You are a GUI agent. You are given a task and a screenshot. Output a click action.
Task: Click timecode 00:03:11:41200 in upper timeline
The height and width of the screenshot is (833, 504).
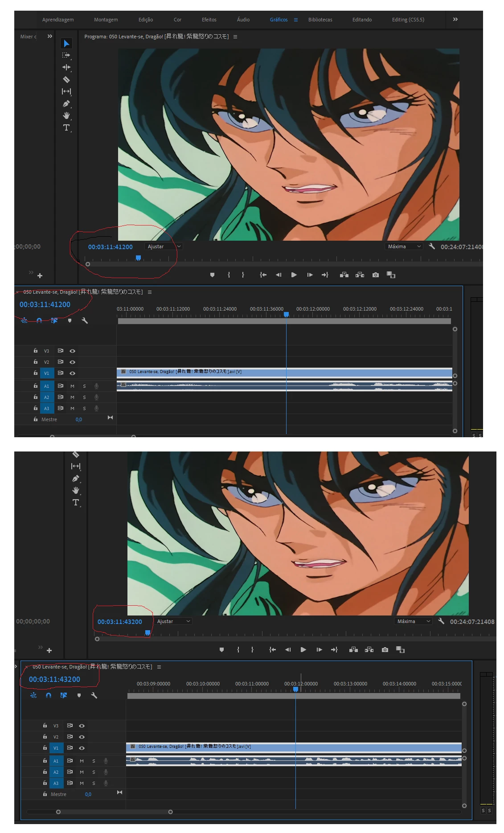(x=45, y=304)
